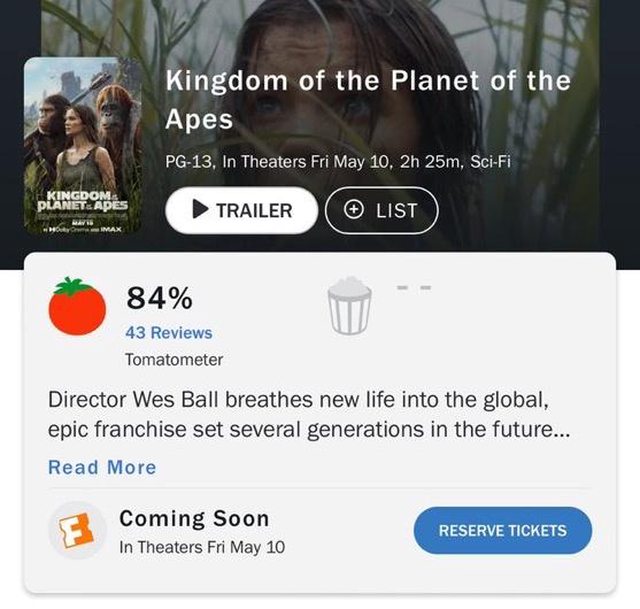The image size is (640, 609).
Task: Tap the plus circle icon beside LIST
Action: pos(355,211)
